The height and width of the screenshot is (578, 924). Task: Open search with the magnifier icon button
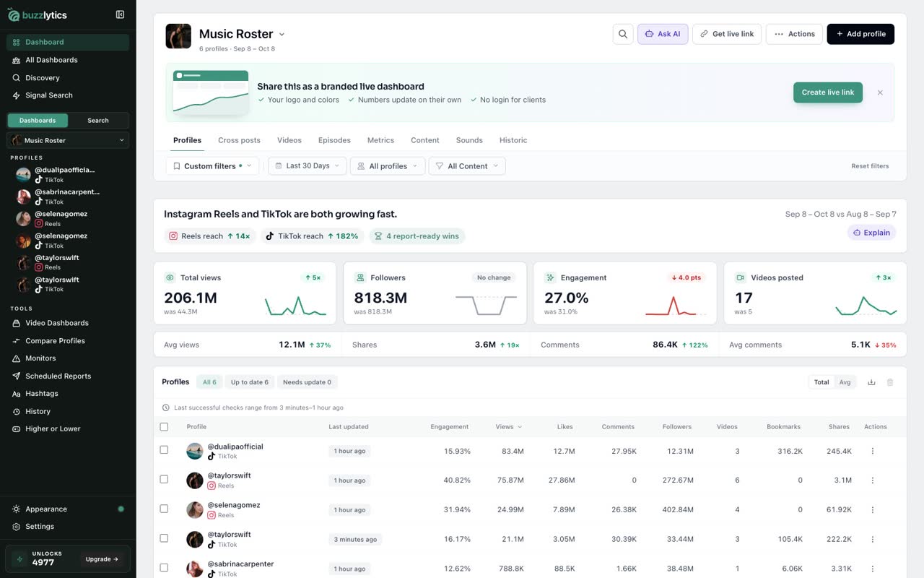click(x=623, y=34)
